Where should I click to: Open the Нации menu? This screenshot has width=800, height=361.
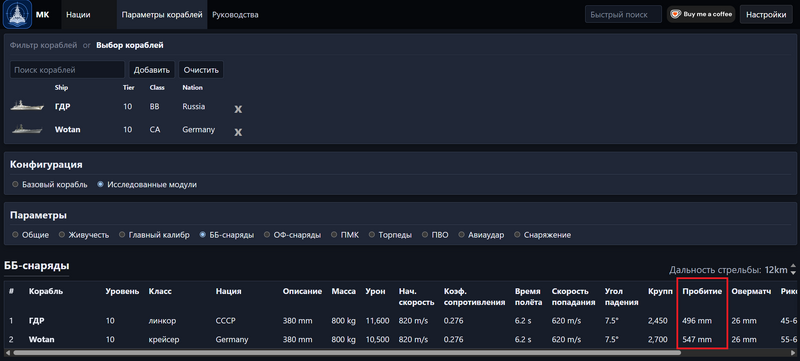[x=78, y=15]
